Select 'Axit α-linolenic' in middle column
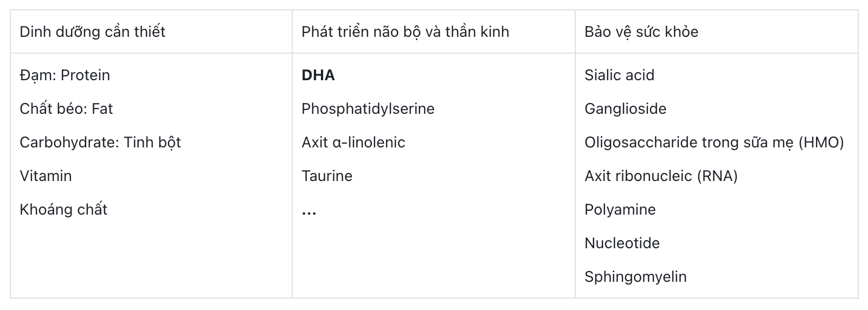The image size is (868, 310). tap(353, 142)
